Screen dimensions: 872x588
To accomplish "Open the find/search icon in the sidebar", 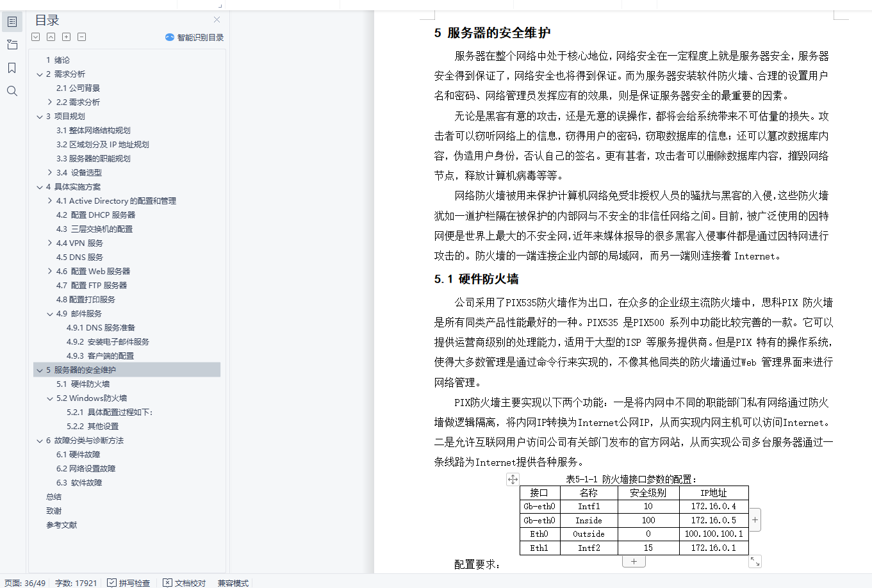I will coord(12,91).
